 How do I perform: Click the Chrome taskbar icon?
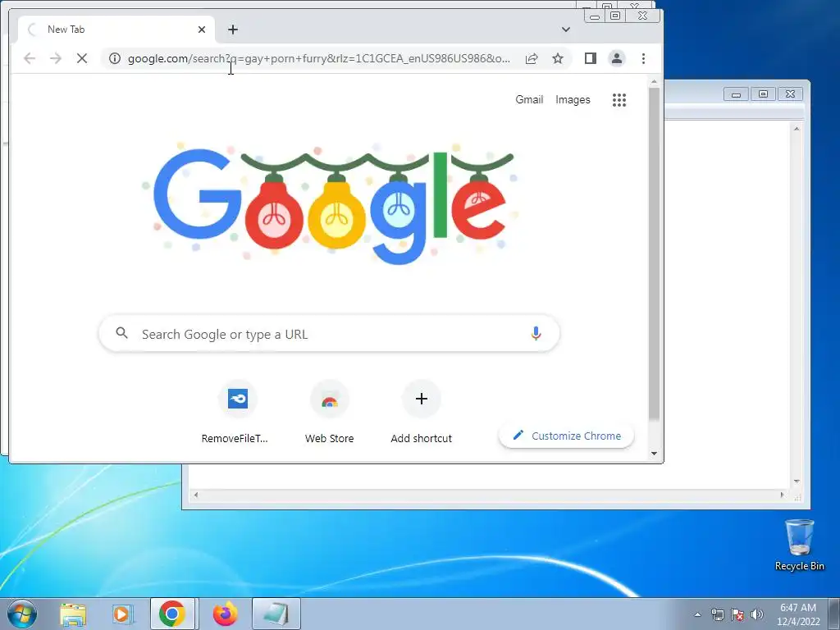172,614
